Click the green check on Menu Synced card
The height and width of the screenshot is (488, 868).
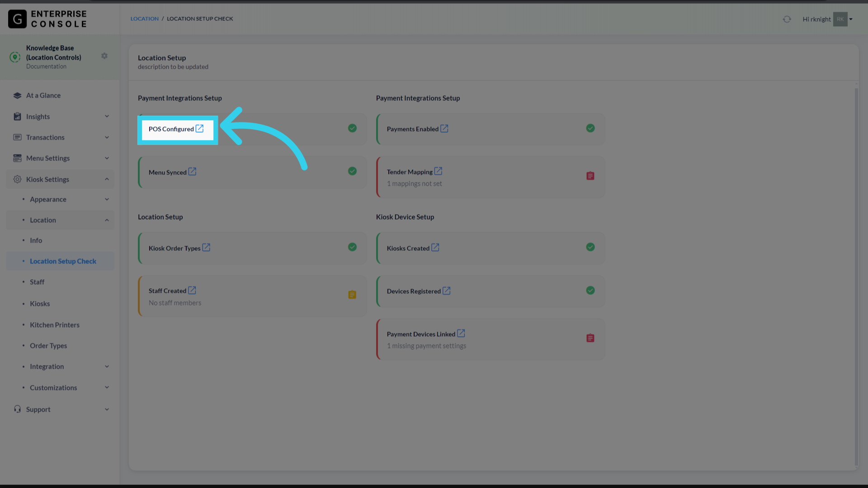point(353,171)
